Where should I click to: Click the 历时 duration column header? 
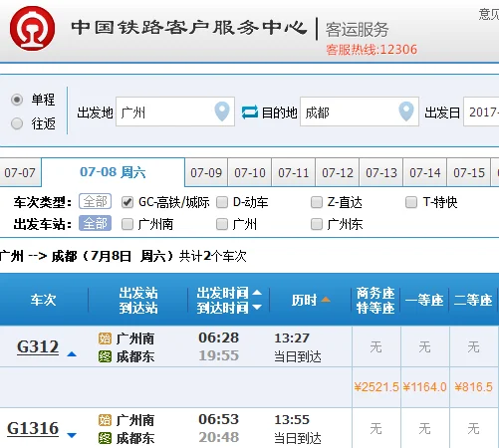click(304, 300)
